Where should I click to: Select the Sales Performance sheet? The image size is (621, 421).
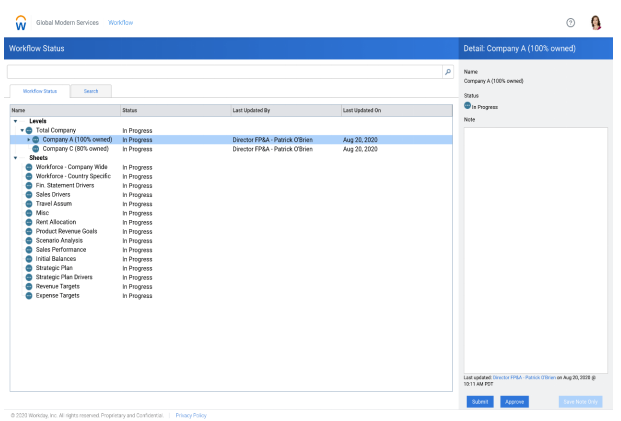coord(61,250)
